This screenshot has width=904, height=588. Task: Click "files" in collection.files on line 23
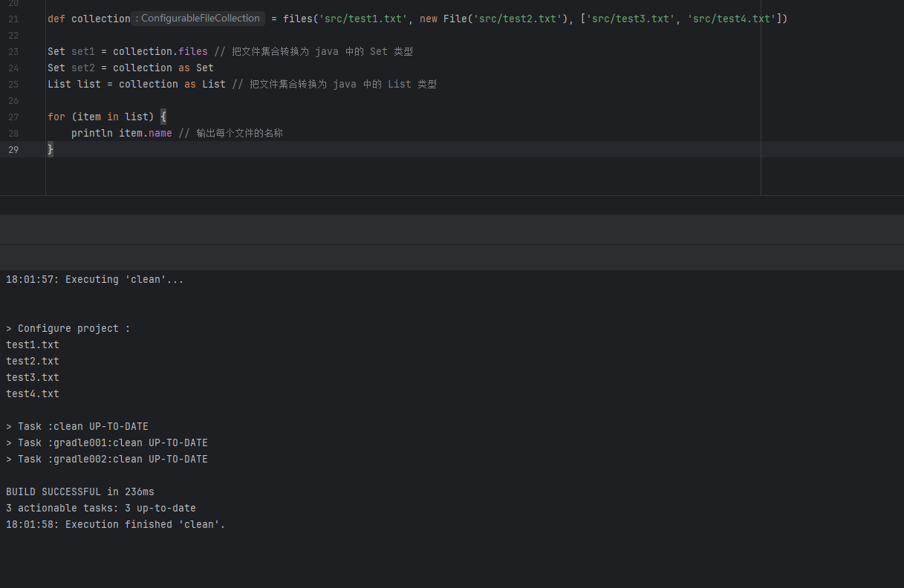point(193,51)
